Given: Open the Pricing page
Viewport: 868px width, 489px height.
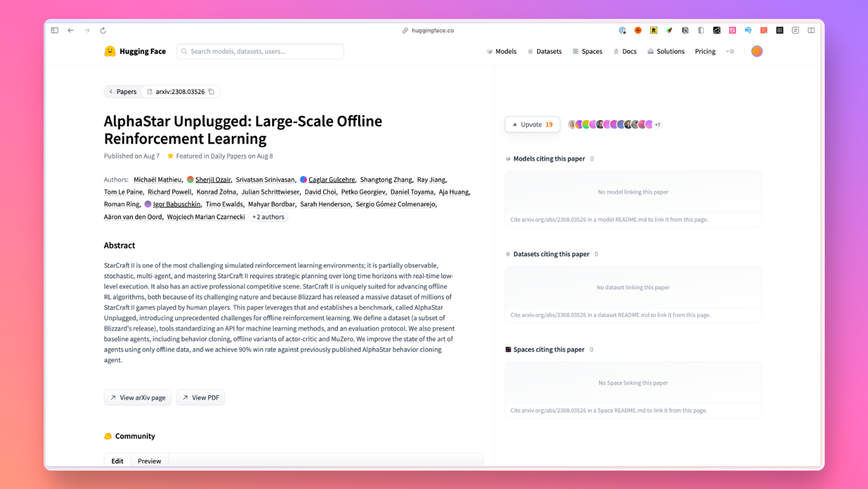Looking at the screenshot, I should tap(705, 51).
